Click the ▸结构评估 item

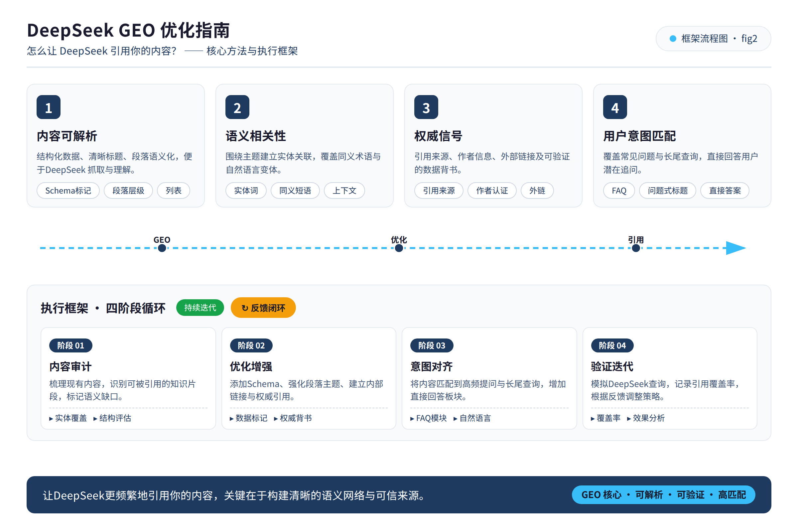coord(112,418)
